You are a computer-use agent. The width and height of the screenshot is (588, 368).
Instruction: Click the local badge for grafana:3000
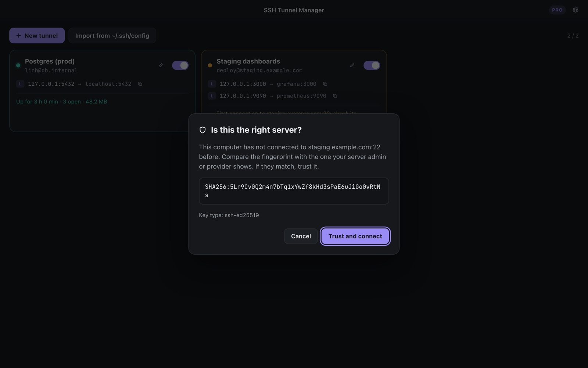(x=212, y=84)
